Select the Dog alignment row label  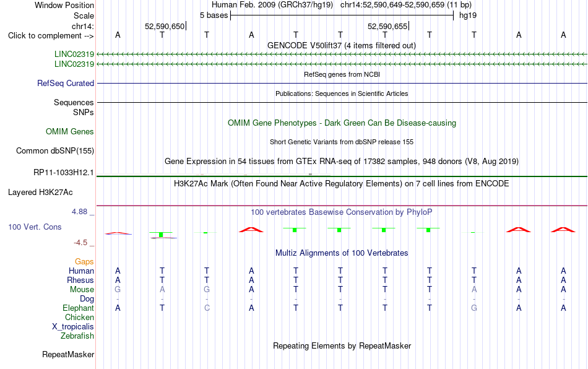[87, 299]
